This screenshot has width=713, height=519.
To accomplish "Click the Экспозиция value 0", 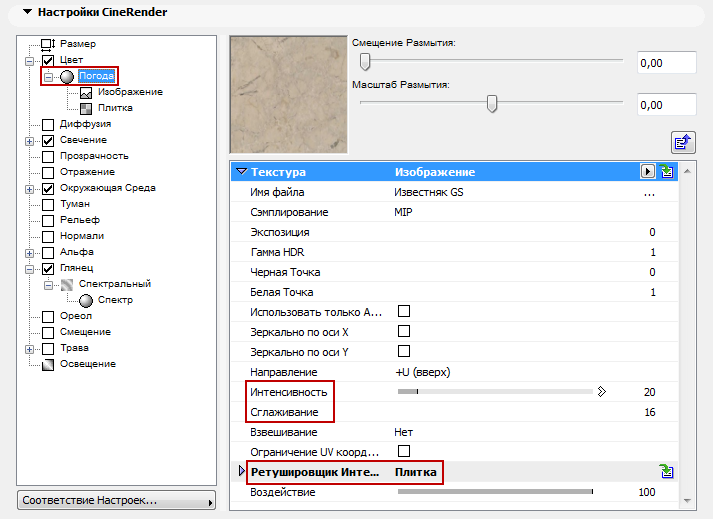I will click(652, 232).
